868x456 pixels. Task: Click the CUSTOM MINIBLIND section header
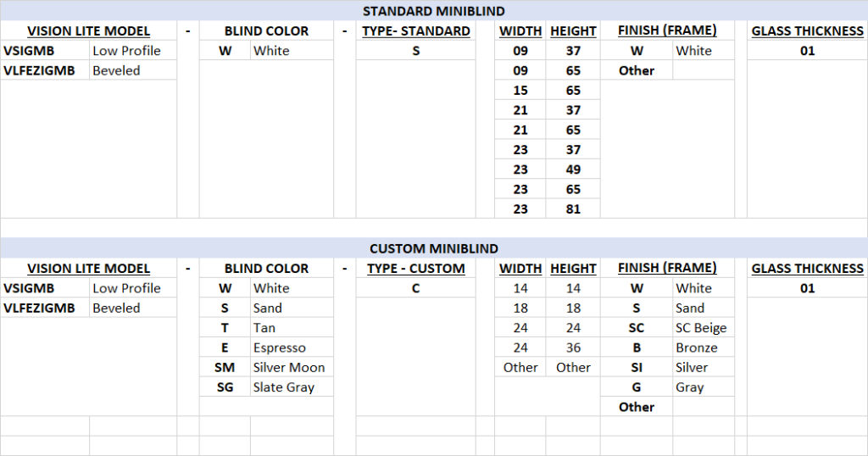click(x=433, y=248)
